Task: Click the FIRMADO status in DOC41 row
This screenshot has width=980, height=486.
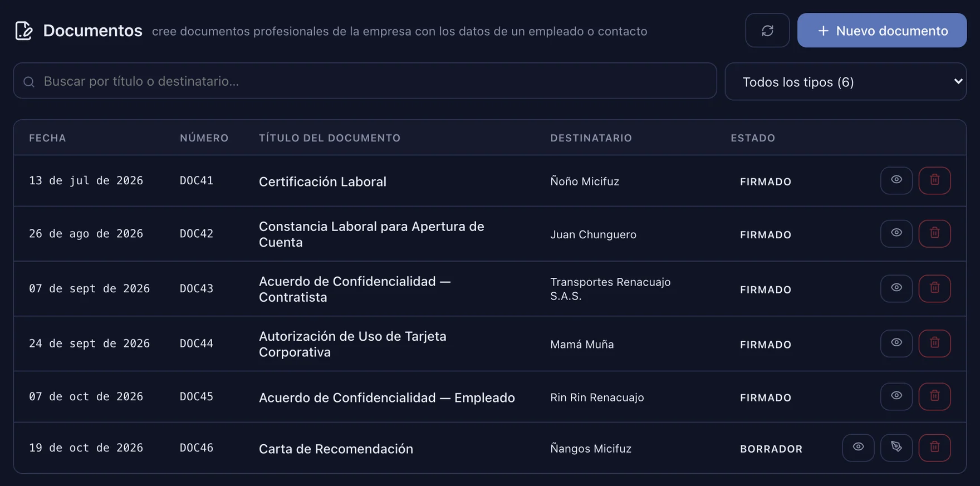Action: point(766,181)
